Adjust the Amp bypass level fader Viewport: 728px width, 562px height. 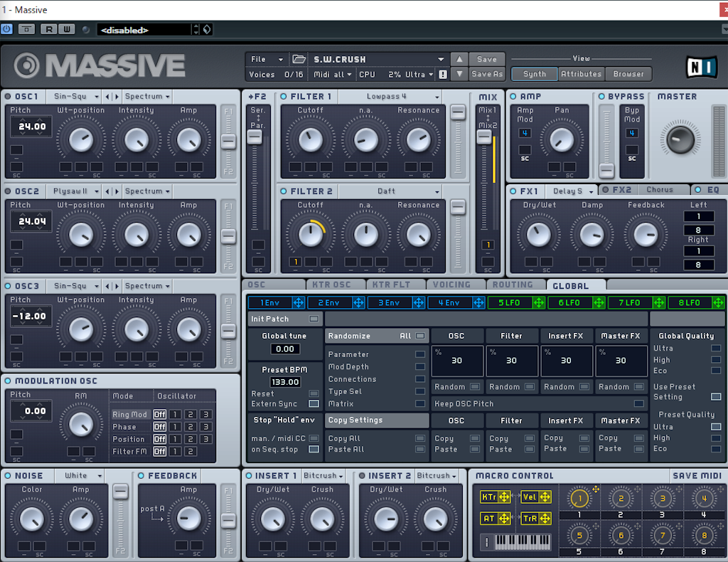coord(606,170)
